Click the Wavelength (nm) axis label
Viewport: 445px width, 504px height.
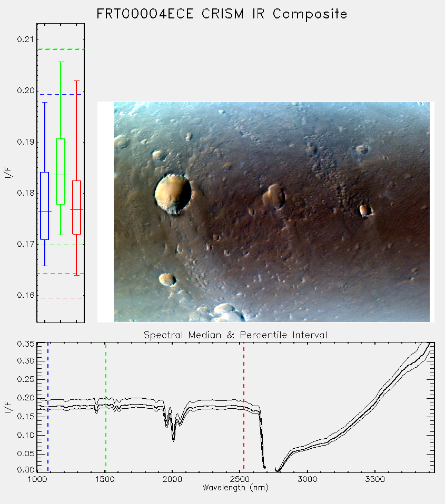pos(235,488)
